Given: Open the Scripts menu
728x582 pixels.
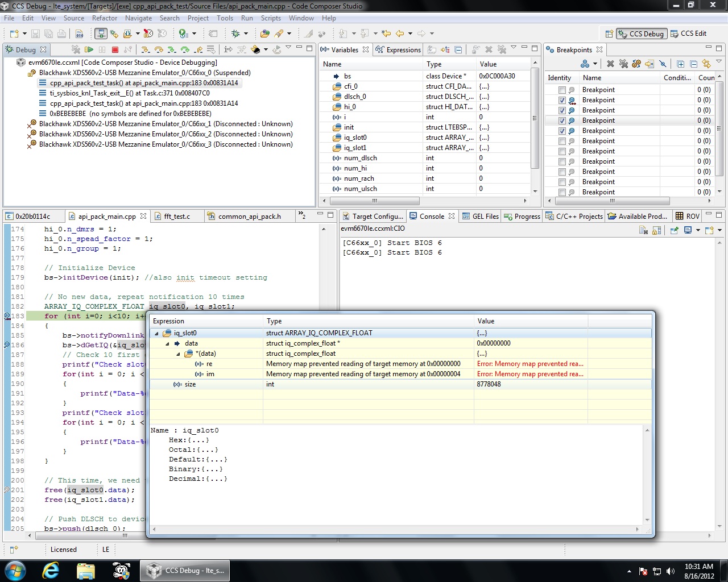Looking at the screenshot, I should click(271, 18).
